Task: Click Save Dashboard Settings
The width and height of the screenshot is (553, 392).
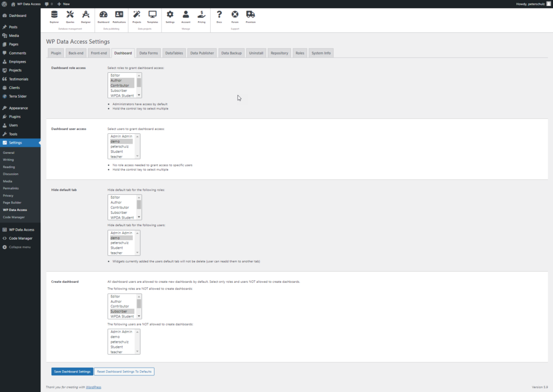Action: (72, 371)
